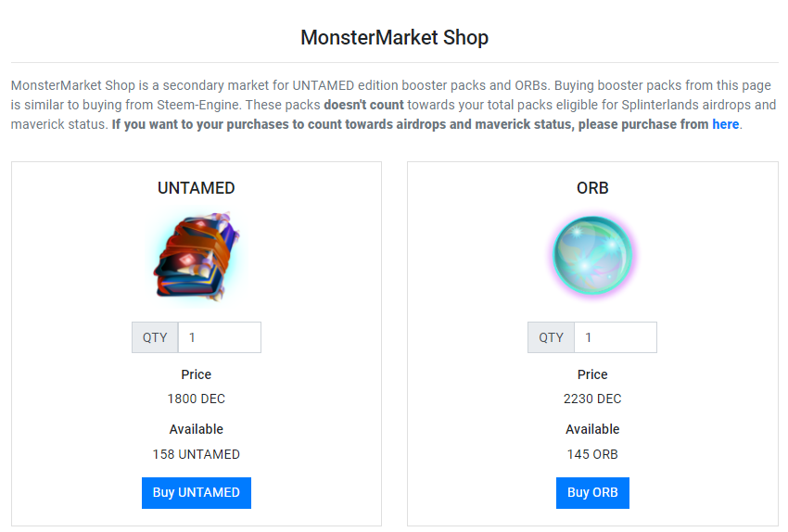
Task: Select the MonsterMarket Shop page heading
Action: tap(394, 38)
